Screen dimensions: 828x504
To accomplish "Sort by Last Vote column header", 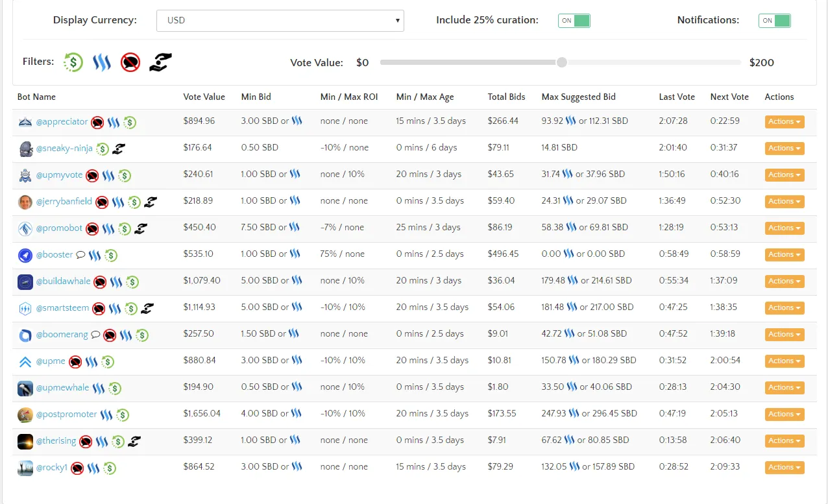I will click(x=677, y=97).
